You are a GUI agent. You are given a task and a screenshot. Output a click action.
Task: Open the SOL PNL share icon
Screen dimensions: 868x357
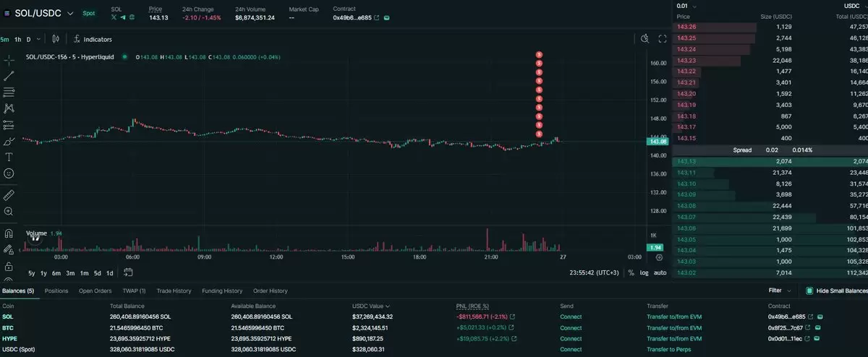pos(513,317)
